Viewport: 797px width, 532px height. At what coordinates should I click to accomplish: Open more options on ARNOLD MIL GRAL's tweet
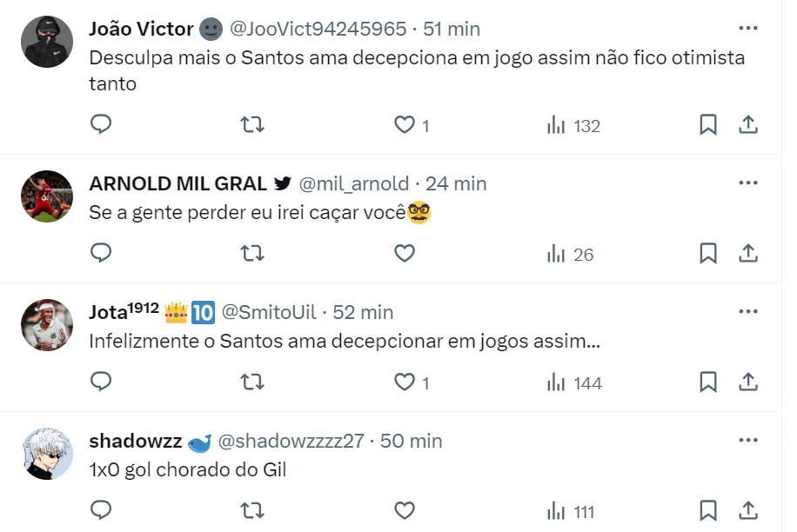coord(747,183)
